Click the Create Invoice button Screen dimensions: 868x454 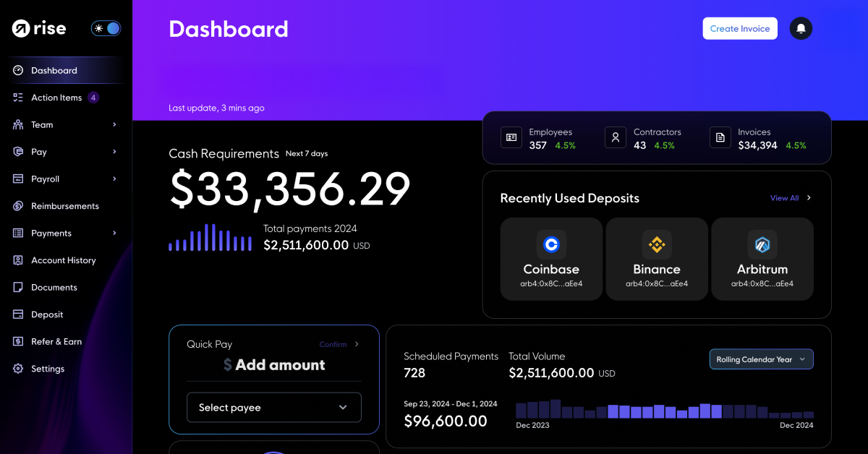click(740, 29)
